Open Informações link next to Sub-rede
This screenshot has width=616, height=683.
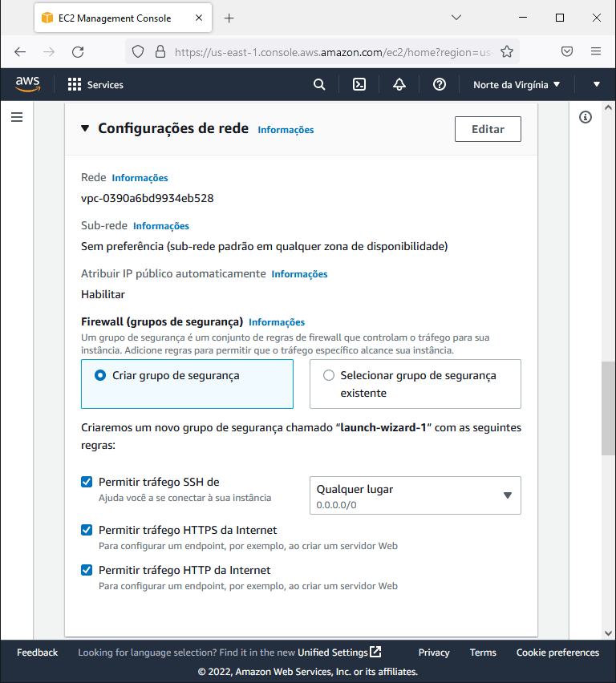(161, 225)
